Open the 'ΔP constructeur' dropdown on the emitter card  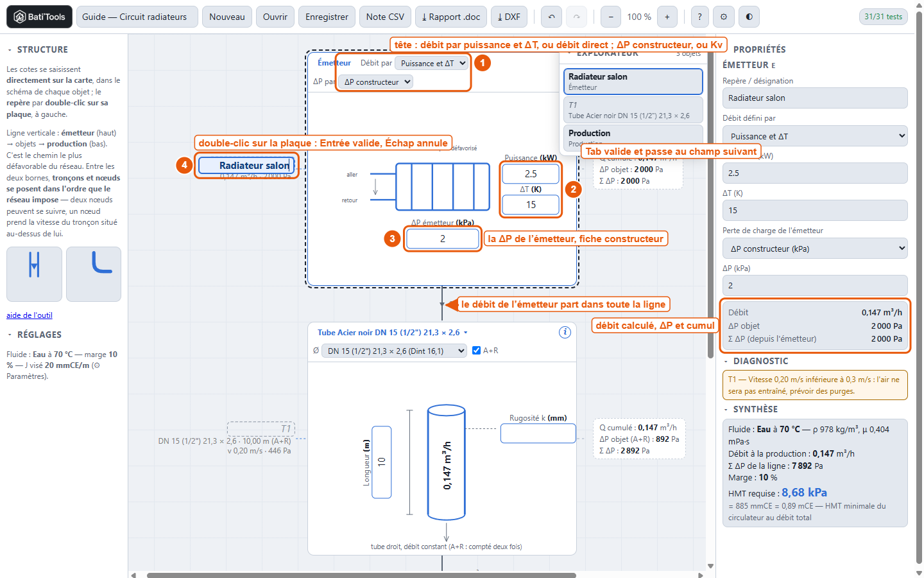point(375,82)
